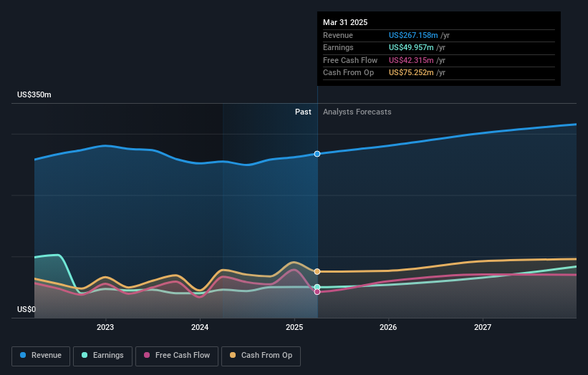Click the Earnings row label in tooltip
The width and height of the screenshot is (588, 375).
coord(338,47)
